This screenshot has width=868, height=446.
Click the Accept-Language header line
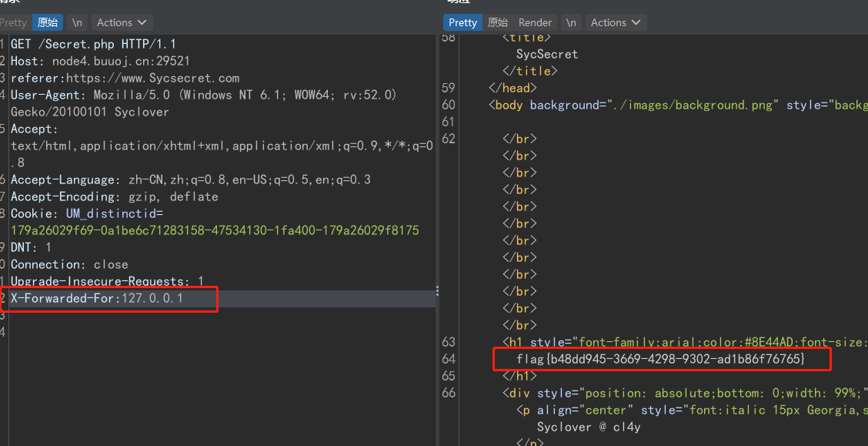click(190, 179)
